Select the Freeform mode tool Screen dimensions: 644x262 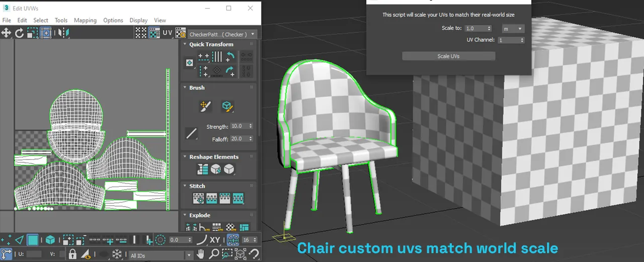(45, 33)
